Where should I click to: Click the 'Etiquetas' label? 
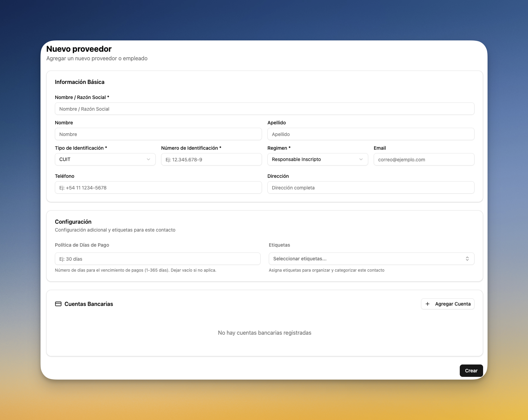point(279,245)
